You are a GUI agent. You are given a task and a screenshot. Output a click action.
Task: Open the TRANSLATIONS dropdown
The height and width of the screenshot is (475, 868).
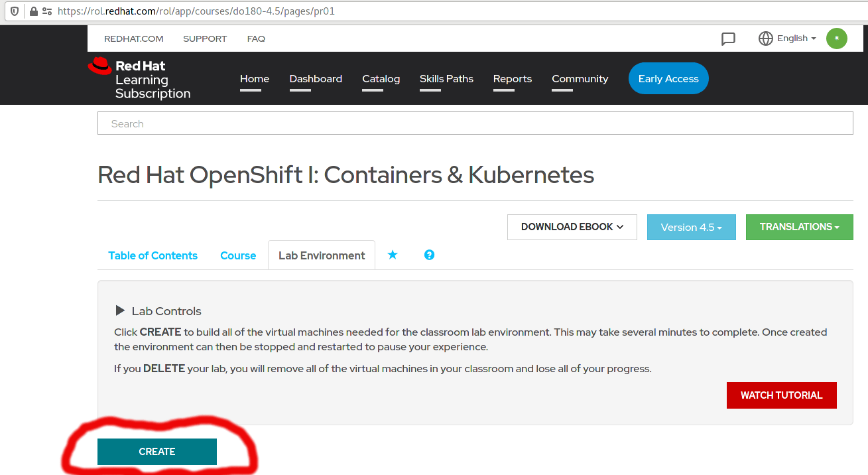[799, 227]
